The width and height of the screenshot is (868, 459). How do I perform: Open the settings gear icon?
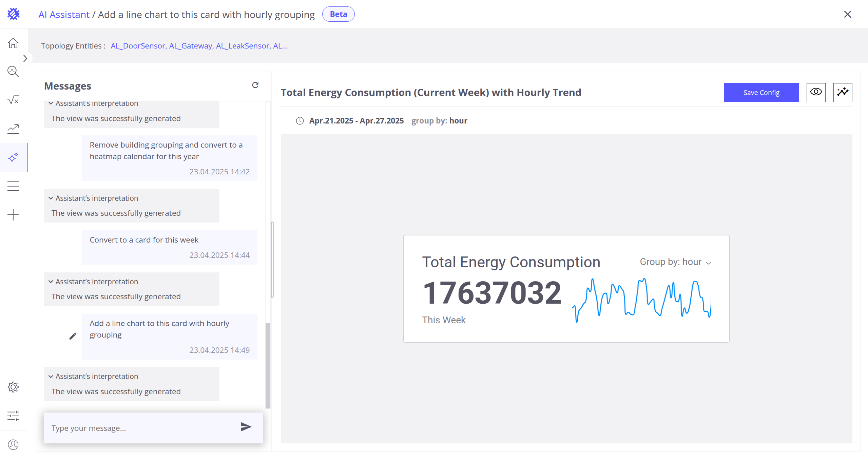click(x=13, y=387)
